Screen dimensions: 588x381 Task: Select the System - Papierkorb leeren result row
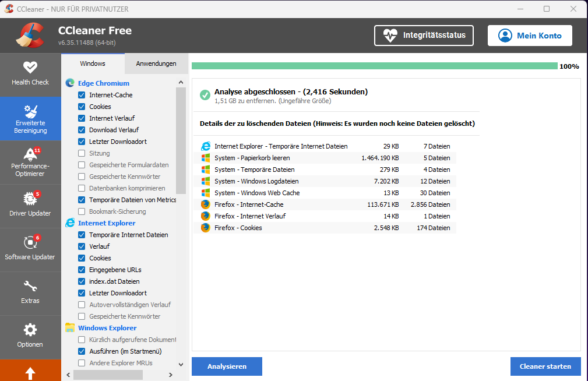[x=325, y=158]
